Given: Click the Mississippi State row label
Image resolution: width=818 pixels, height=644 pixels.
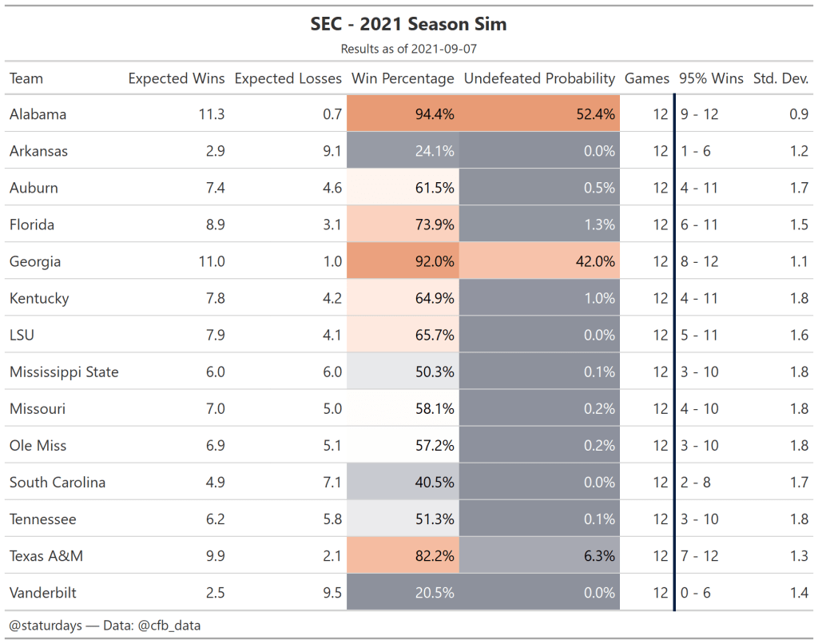Looking at the screenshot, I should 64,372.
